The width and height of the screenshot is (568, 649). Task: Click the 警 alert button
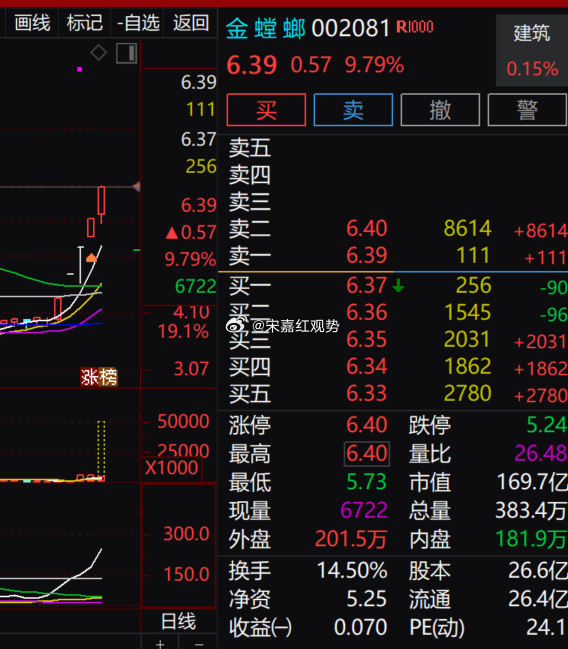coord(527,110)
